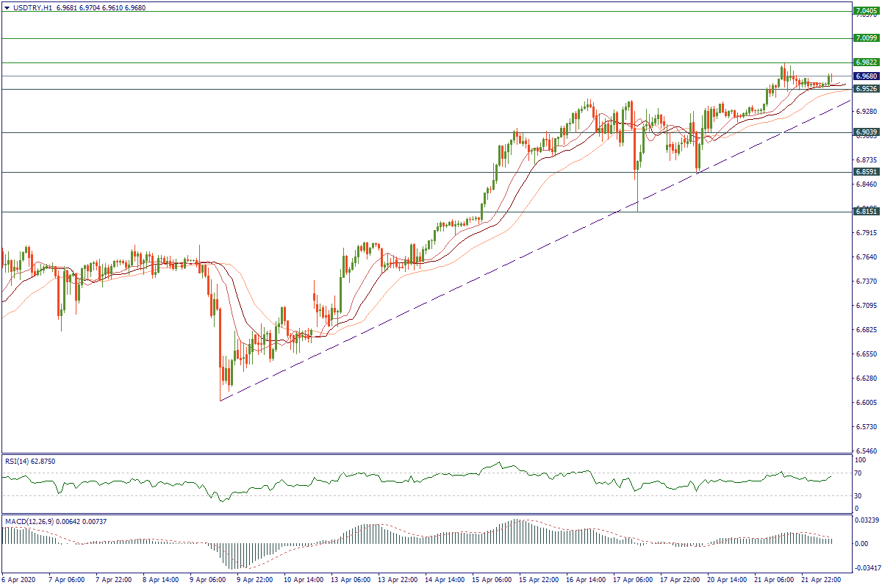Click the 6.8591 price level tag
882x588 pixels.
865,172
